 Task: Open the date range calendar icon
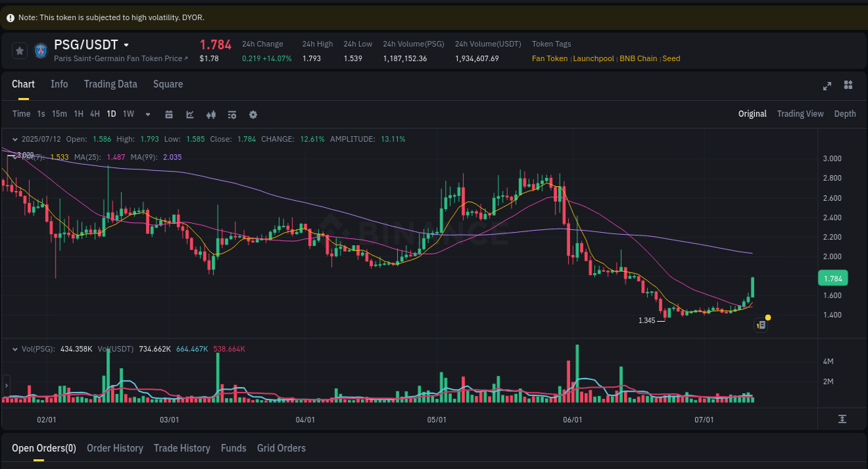tap(169, 113)
